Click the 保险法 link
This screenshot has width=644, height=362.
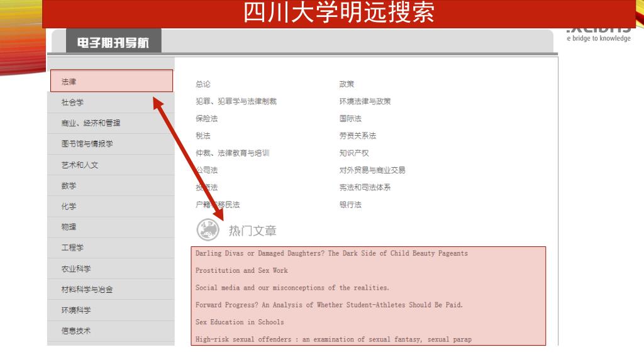point(206,119)
